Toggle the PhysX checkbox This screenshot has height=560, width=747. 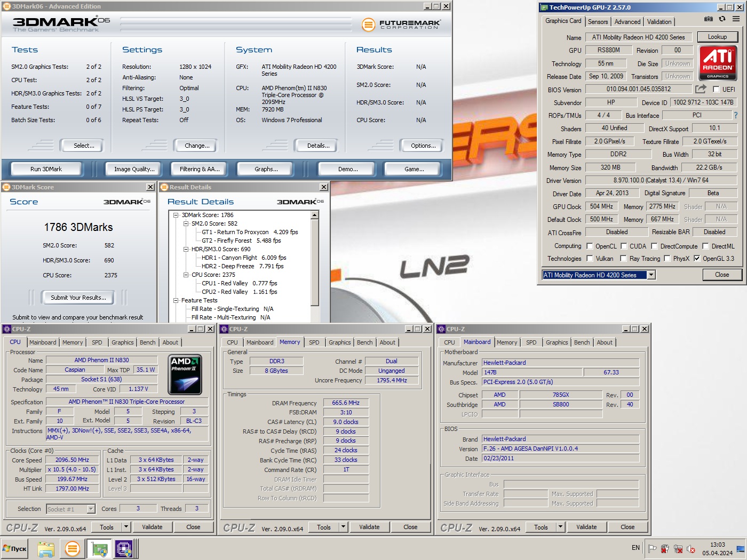point(667,259)
